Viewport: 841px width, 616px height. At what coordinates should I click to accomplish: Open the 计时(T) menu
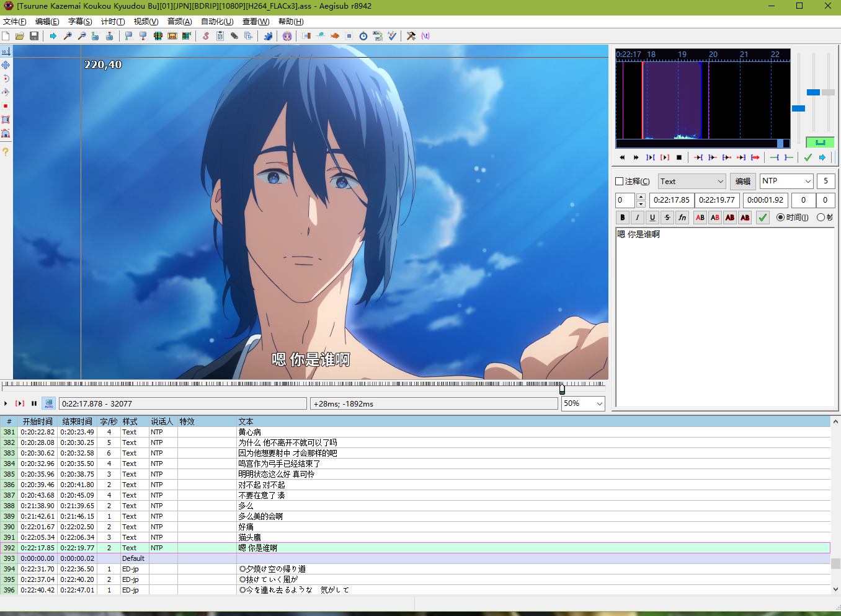113,22
